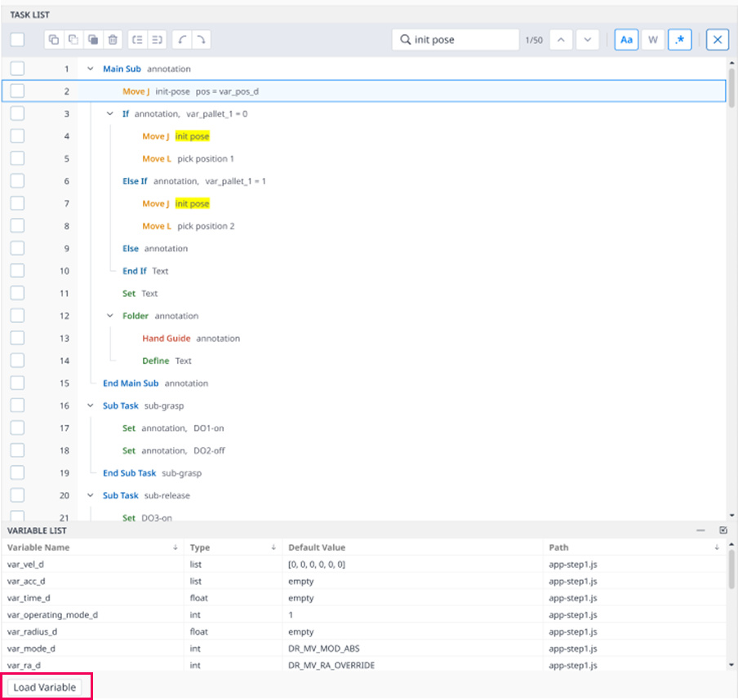Screen dimensions: 738x700
Task: Select End Sub Task sub-grasp line
Action: coord(364,473)
